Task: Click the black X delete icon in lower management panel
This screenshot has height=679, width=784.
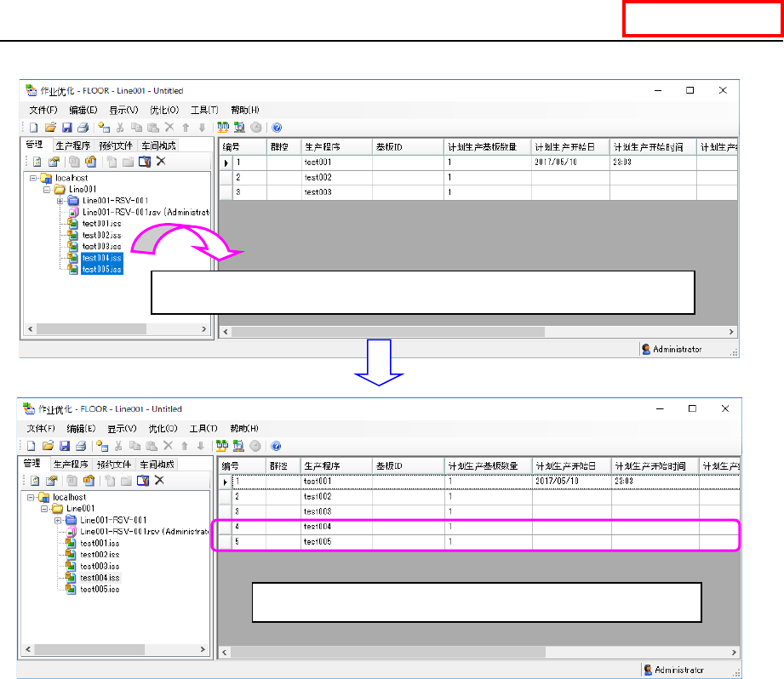Action: [159, 480]
